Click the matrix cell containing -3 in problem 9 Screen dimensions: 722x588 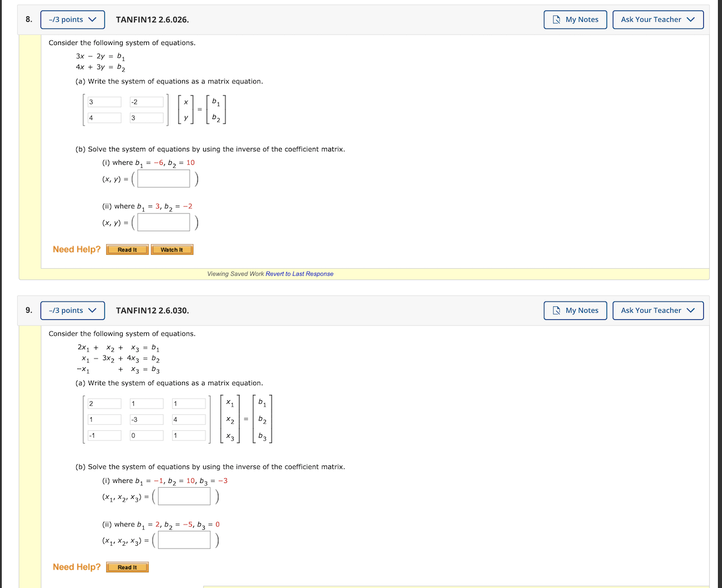click(146, 419)
